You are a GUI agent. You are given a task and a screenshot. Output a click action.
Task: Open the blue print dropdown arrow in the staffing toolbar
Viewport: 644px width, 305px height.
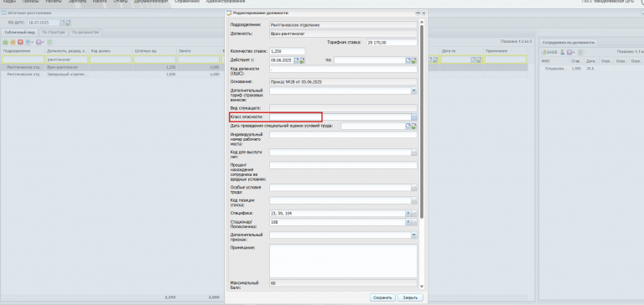pos(29,42)
